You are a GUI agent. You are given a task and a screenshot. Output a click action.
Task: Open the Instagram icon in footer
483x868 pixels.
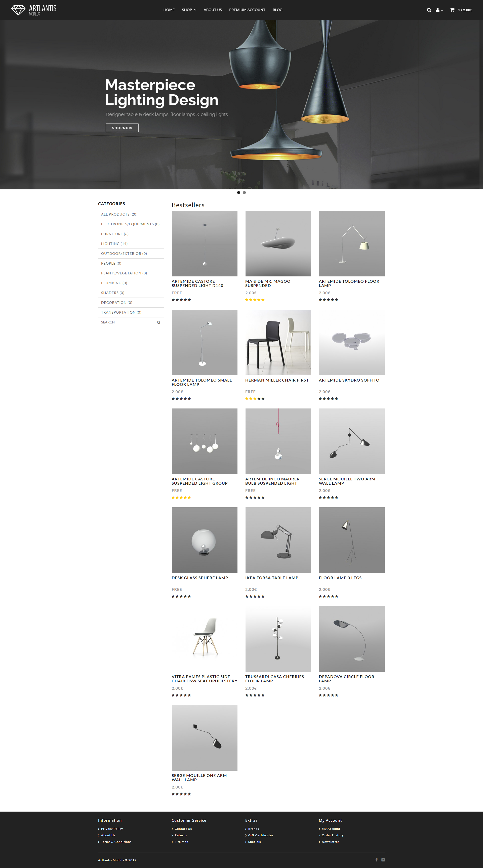click(383, 860)
